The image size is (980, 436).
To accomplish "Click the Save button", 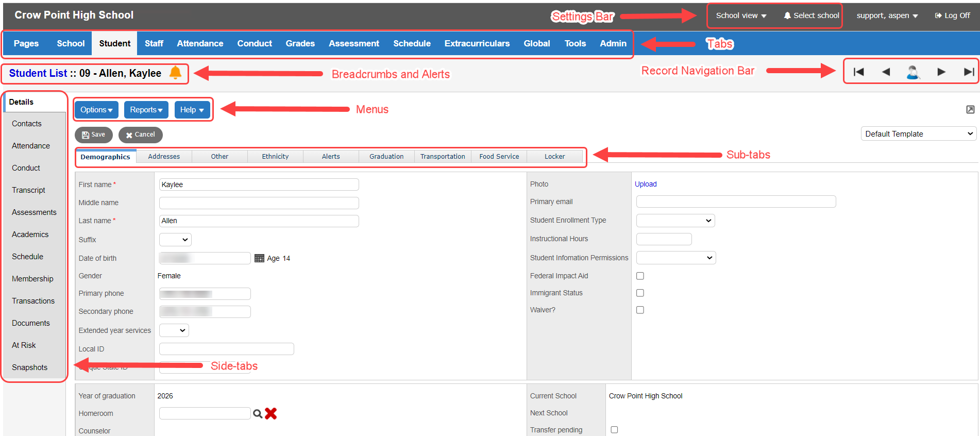I will point(94,135).
